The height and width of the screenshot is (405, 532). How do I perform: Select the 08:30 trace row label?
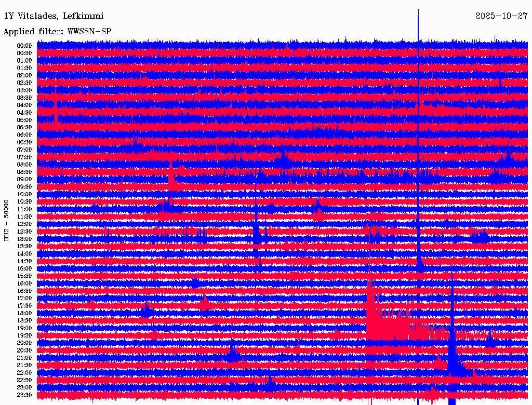[x=24, y=172]
